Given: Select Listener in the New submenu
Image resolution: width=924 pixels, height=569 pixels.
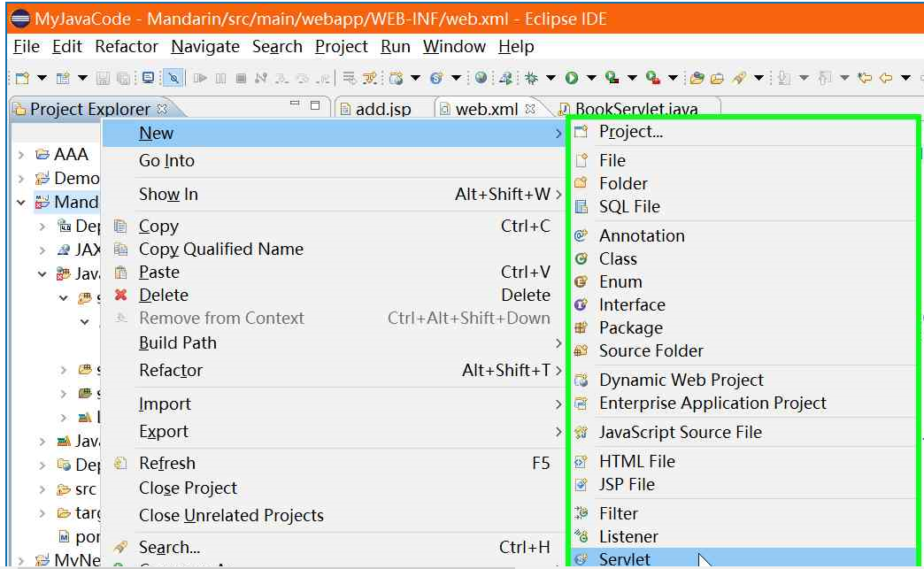Looking at the screenshot, I should point(743,536).
